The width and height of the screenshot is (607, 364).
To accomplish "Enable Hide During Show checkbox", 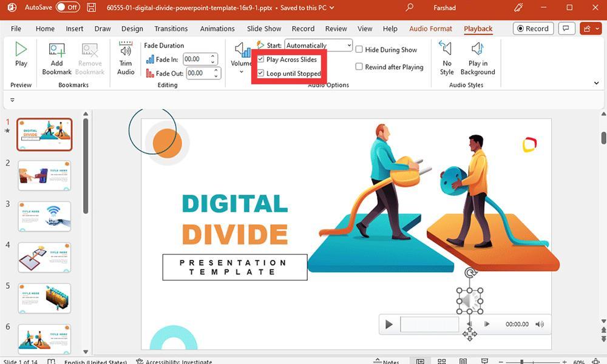I will coord(359,50).
